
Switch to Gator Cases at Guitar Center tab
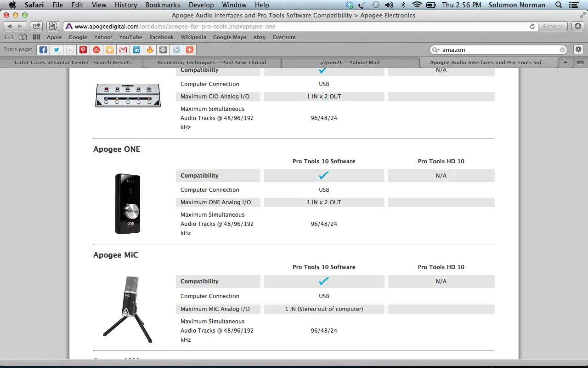(73, 63)
